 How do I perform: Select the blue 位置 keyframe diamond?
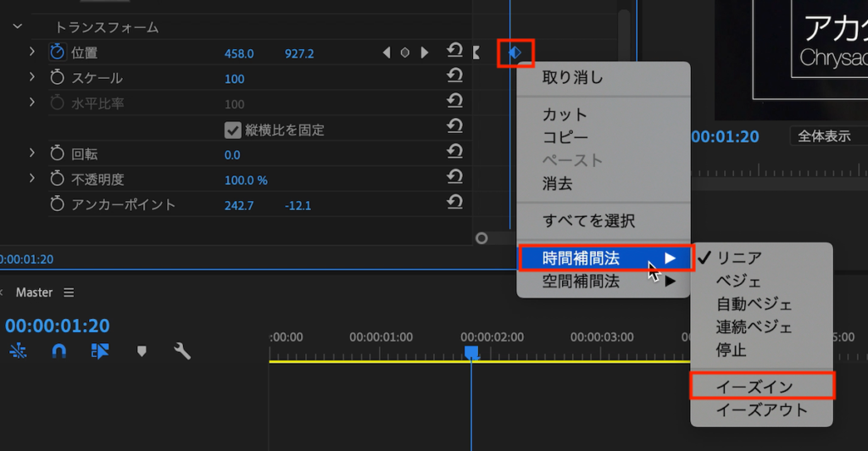point(515,53)
